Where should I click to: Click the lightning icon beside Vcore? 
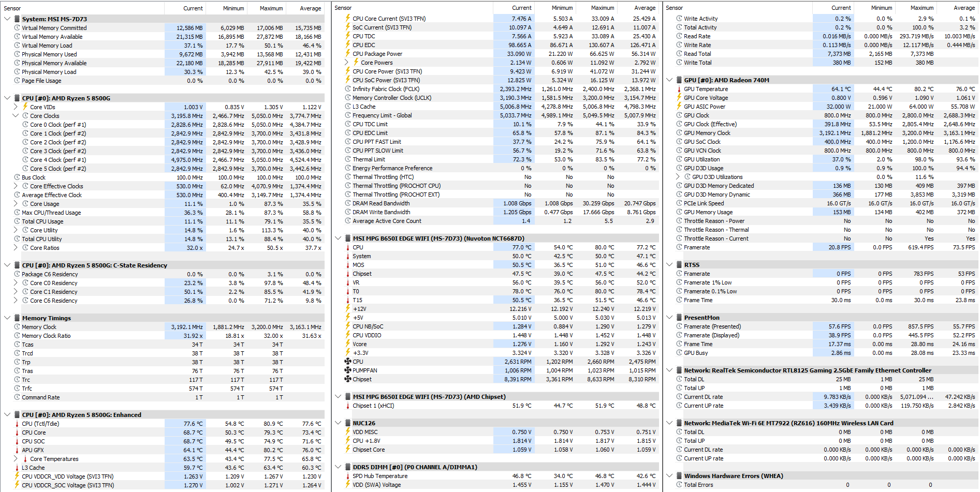(348, 344)
